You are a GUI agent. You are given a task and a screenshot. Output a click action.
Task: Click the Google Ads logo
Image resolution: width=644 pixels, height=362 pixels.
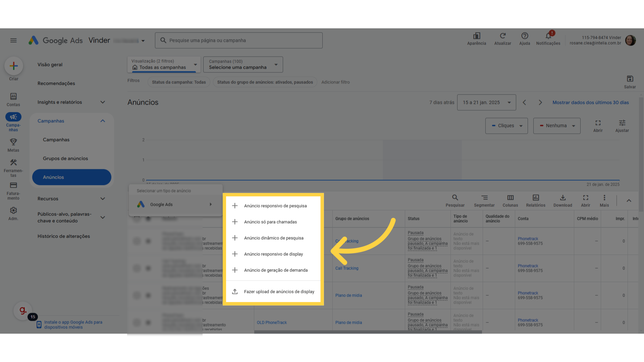coord(56,41)
